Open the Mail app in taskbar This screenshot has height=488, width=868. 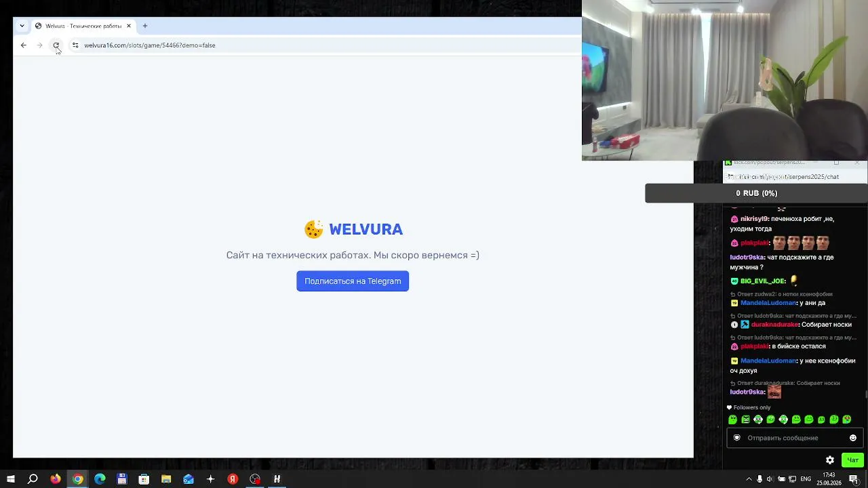[189, 479]
